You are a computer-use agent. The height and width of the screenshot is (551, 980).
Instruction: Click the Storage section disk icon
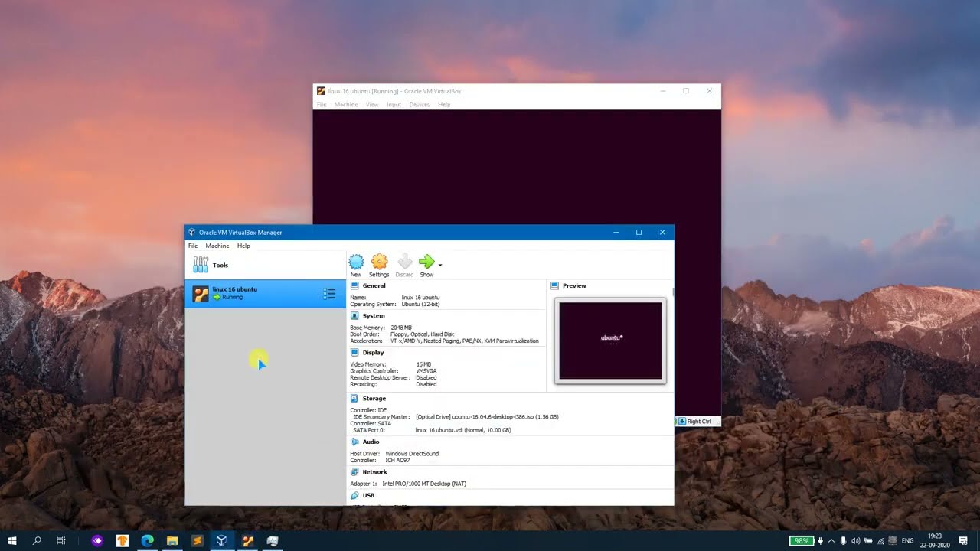click(354, 398)
